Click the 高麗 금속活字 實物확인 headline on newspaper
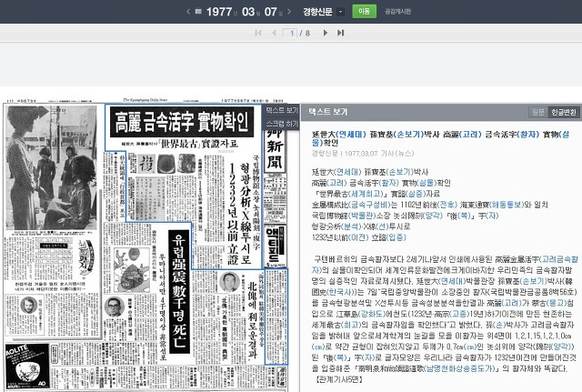This screenshot has width=582, height=392. pyautogui.click(x=182, y=122)
